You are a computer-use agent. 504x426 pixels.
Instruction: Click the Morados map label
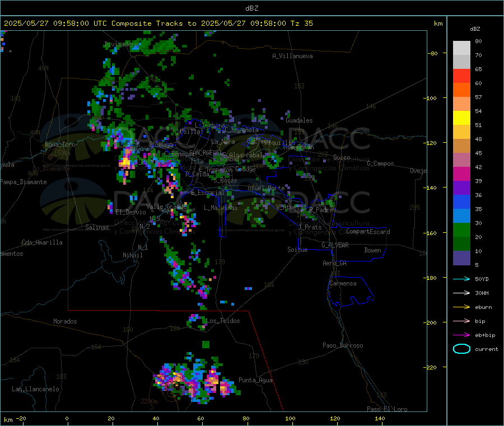point(65,321)
